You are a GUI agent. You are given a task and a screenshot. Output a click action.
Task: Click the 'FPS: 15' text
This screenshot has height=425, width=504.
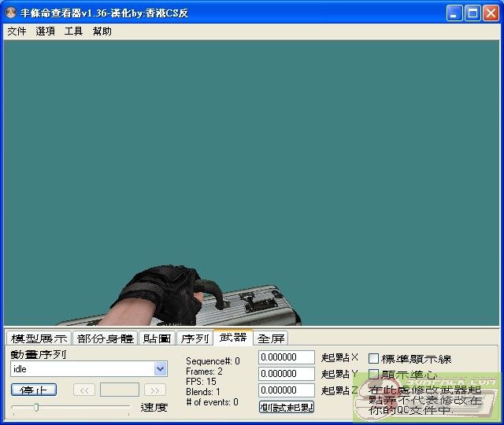[x=202, y=382]
